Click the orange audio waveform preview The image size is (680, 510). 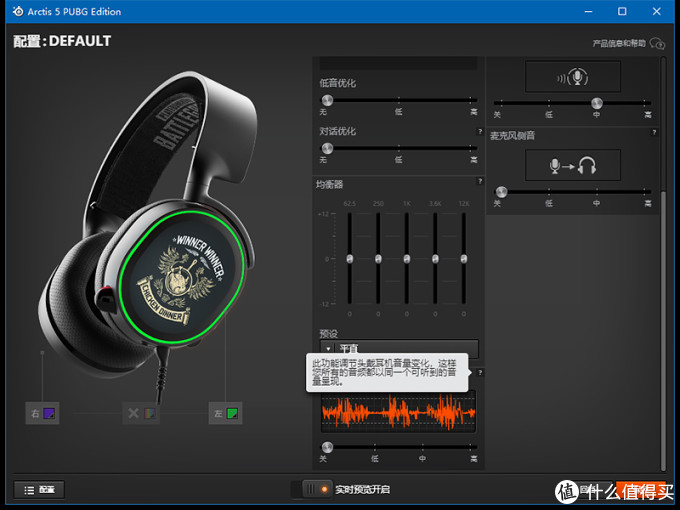point(398,412)
